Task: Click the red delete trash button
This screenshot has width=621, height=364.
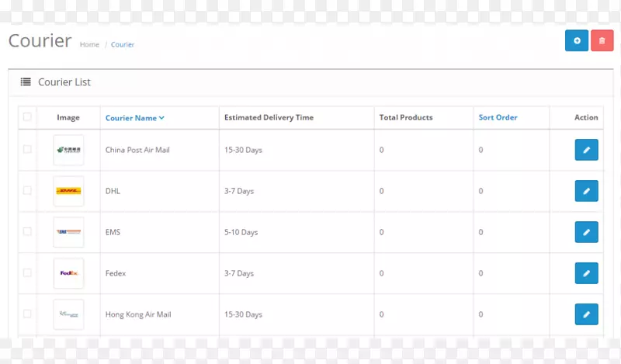Action: pos(602,41)
